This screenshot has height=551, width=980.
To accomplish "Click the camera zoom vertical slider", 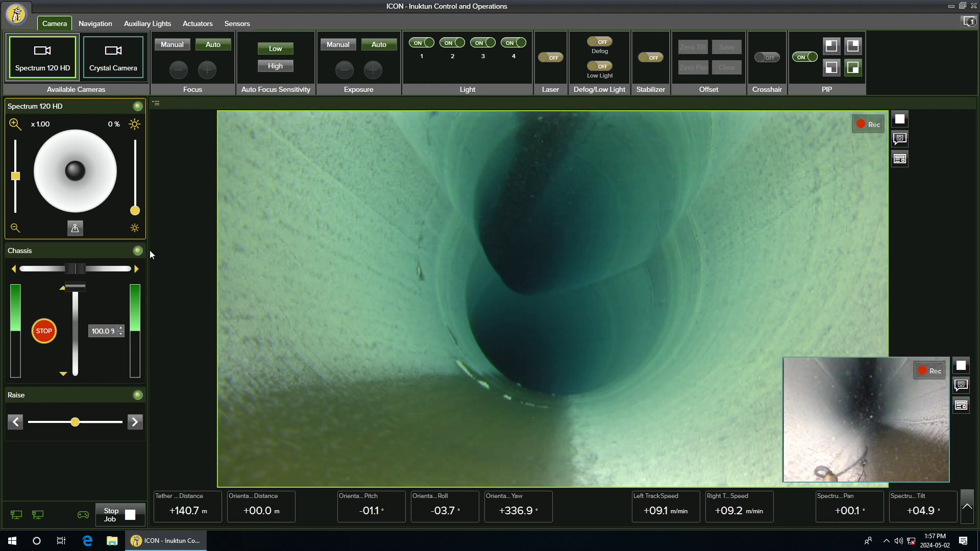I will click(x=15, y=176).
